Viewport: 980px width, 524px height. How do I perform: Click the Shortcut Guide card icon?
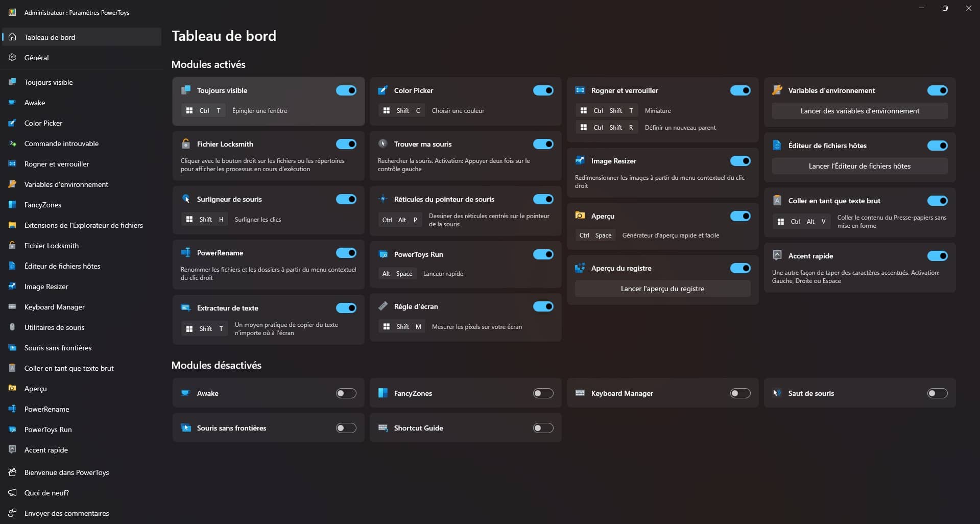point(383,428)
